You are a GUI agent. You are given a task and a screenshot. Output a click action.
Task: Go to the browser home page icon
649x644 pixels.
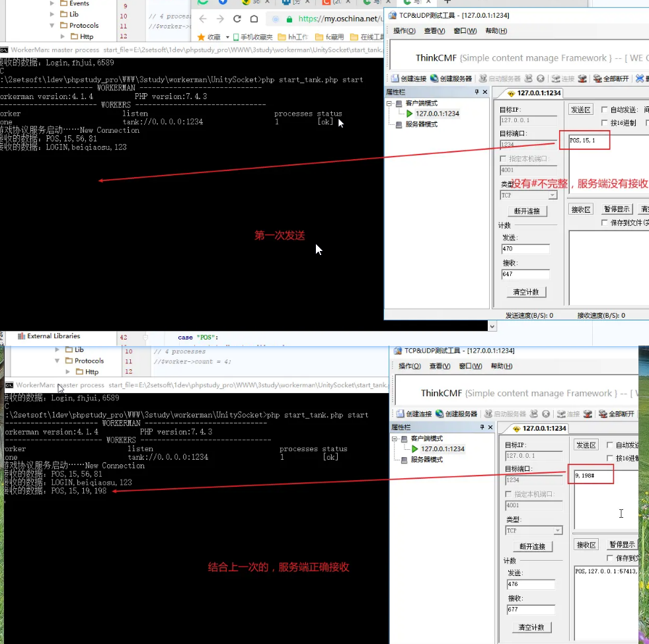[254, 19]
